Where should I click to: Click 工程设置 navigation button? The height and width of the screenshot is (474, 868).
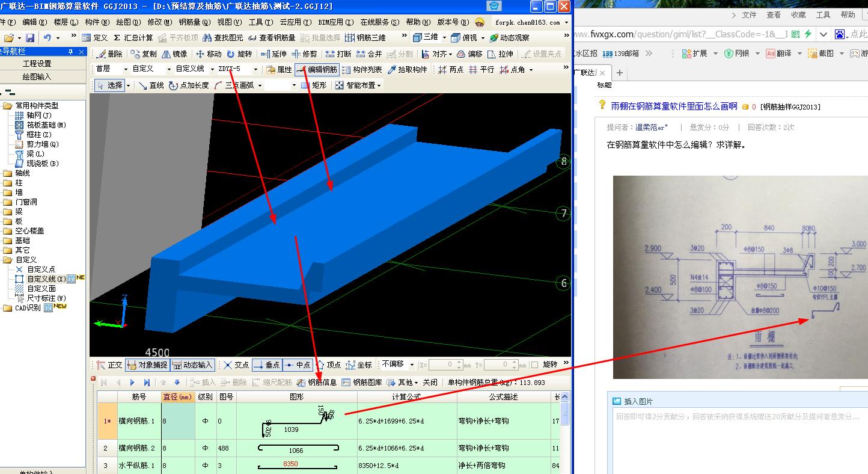[x=37, y=64]
